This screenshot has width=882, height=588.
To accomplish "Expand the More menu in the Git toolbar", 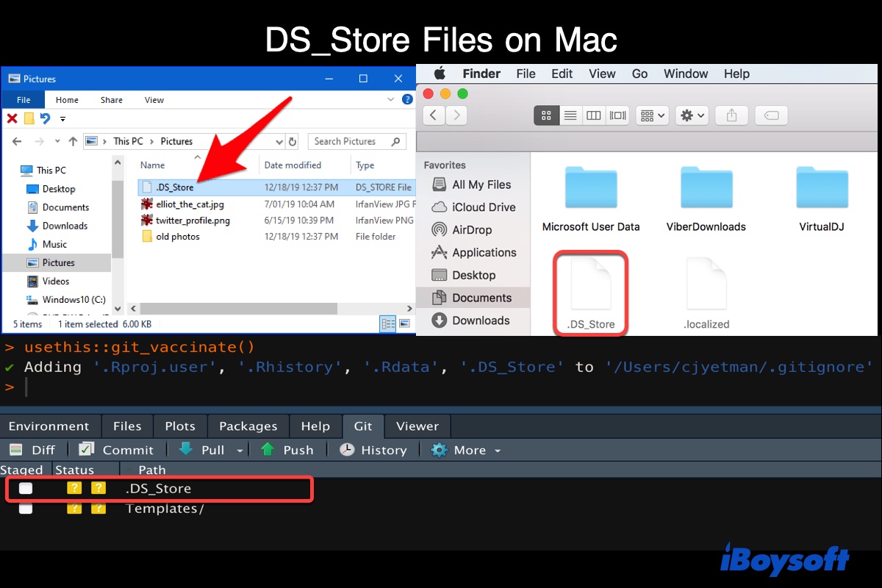I will pos(465,450).
